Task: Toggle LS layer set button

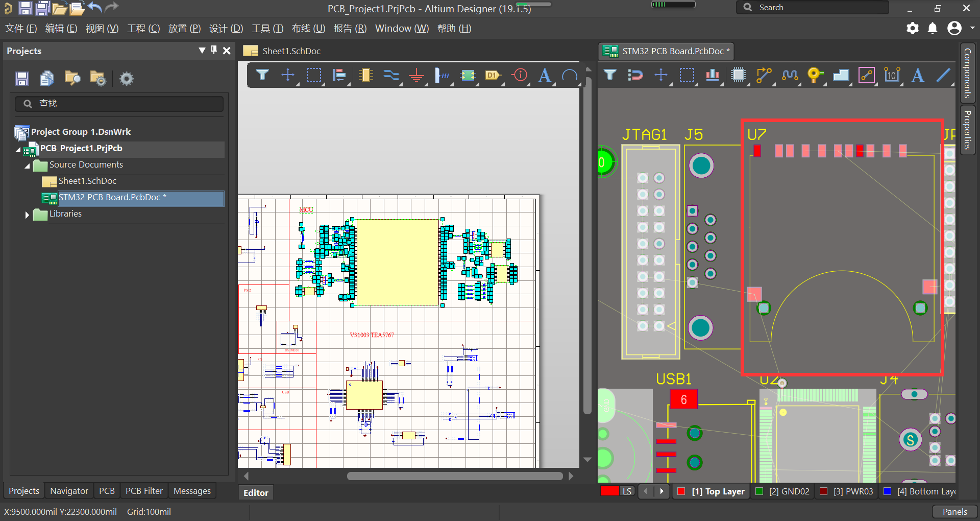Action: [x=627, y=491]
